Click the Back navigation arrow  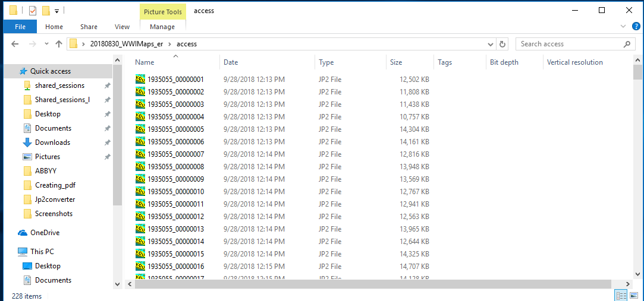point(15,44)
